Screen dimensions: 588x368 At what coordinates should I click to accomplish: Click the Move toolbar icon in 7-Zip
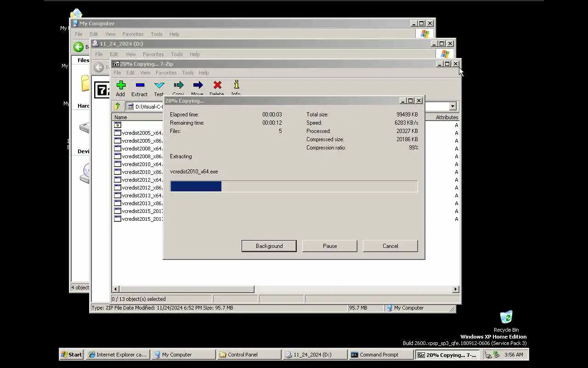click(198, 85)
